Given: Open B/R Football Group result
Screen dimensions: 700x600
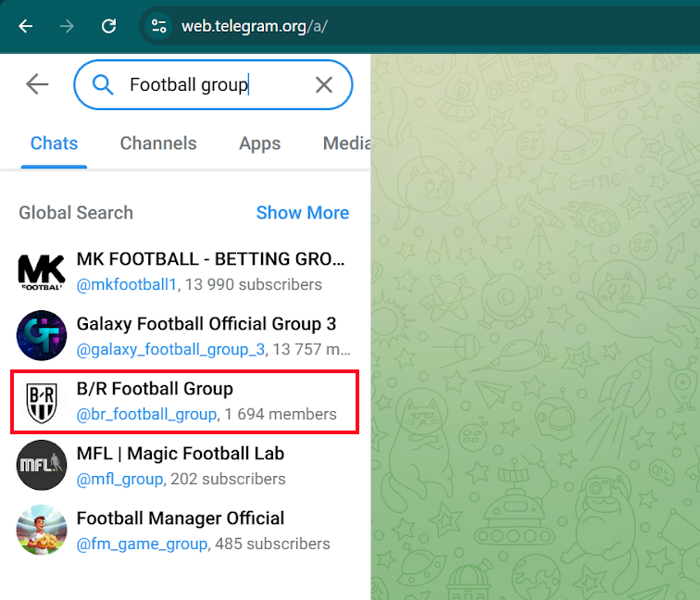Looking at the screenshot, I should (x=185, y=401).
